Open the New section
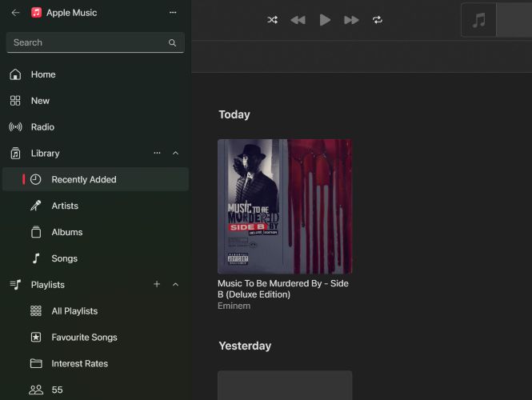 [95, 101]
